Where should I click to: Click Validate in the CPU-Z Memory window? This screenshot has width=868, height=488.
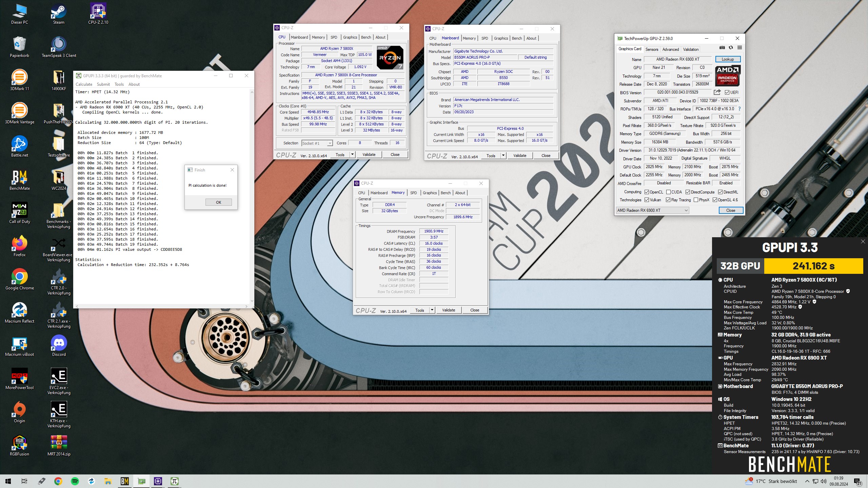448,310
